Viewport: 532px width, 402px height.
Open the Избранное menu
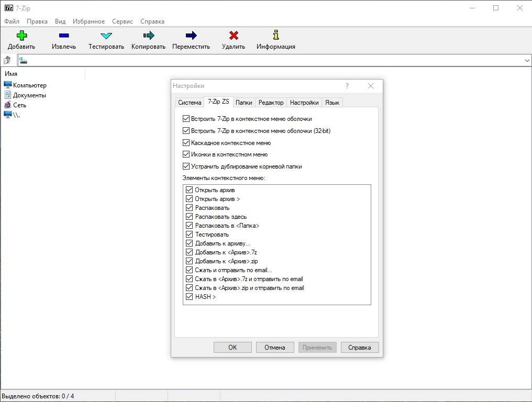(x=88, y=21)
